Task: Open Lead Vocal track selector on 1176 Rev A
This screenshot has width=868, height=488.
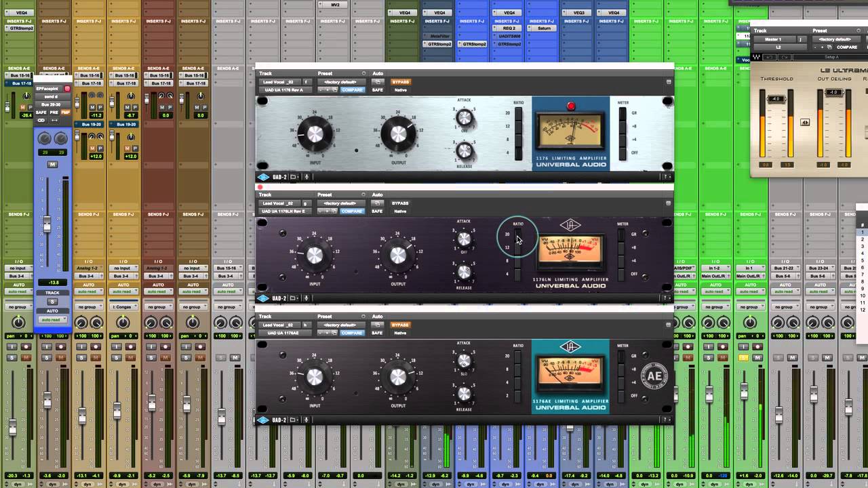Action: (279, 82)
